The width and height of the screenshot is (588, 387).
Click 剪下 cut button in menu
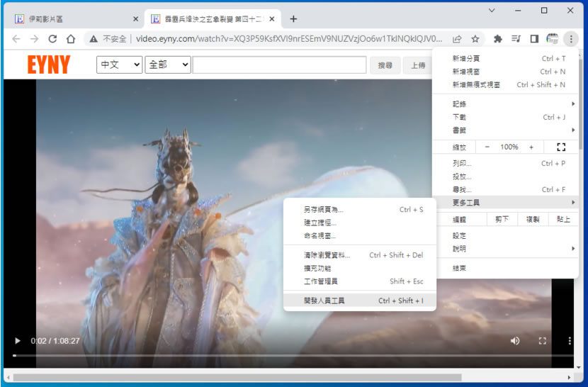pos(502,219)
